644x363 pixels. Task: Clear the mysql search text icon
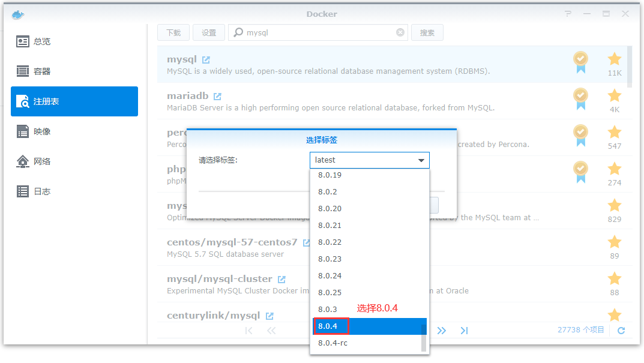tap(400, 32)
